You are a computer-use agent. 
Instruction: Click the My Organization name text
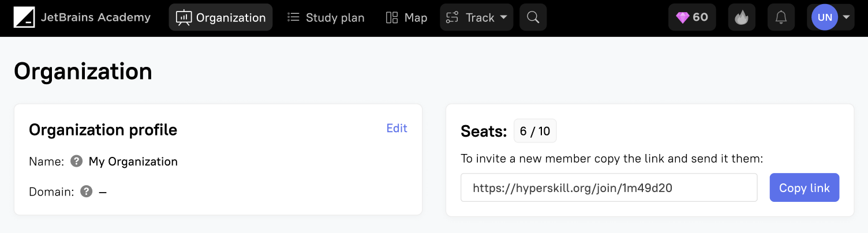point(133,161)
